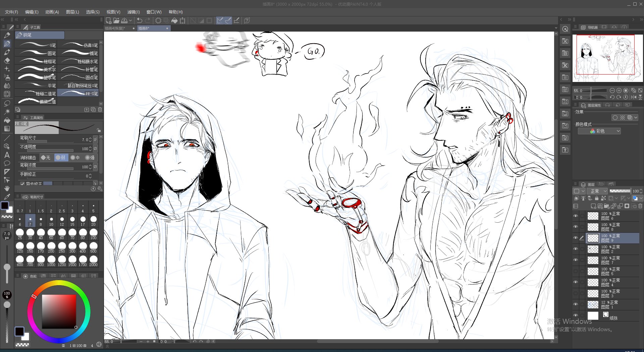Screen dimensions: 644x352
Task: Open the 笔刷尺寸 pen-pressure settings button
Action: coord(96,139)
